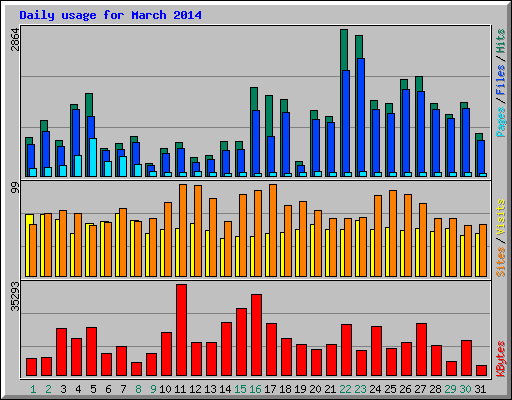
Task: Click the cyan Pages bar for day 5
Action: pyautogui.click(x=93, y=157)
